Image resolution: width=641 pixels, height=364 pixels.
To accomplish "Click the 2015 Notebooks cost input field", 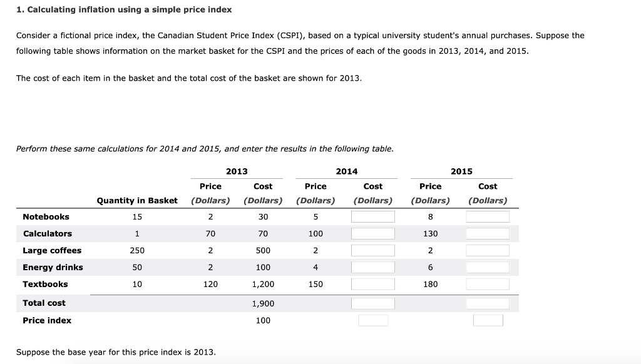I will 488,216.
